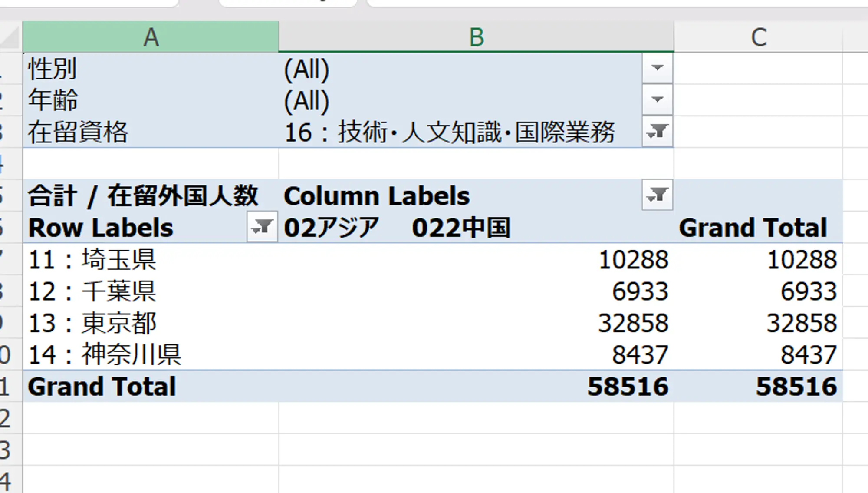Select value 6933 in column B
This screenshot has height=493, width=868.
476,291
